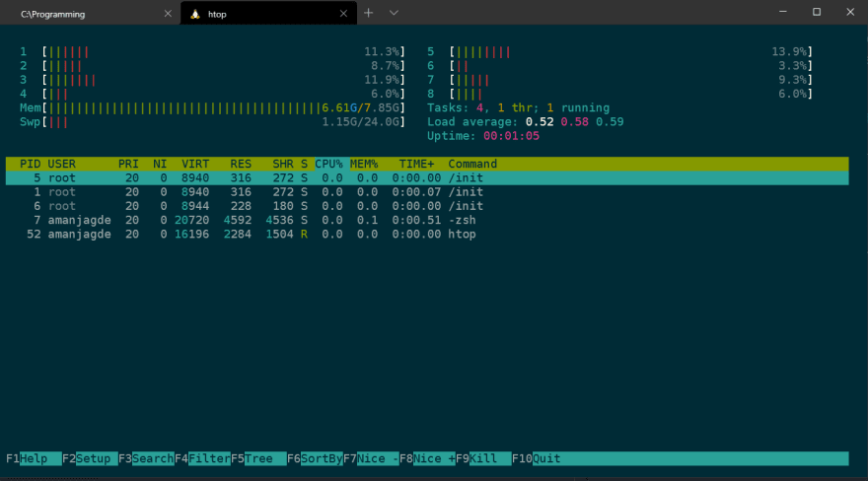Select the htop tab
The image size is (868, 481).
pyautogui.click(x=268, y=14)
